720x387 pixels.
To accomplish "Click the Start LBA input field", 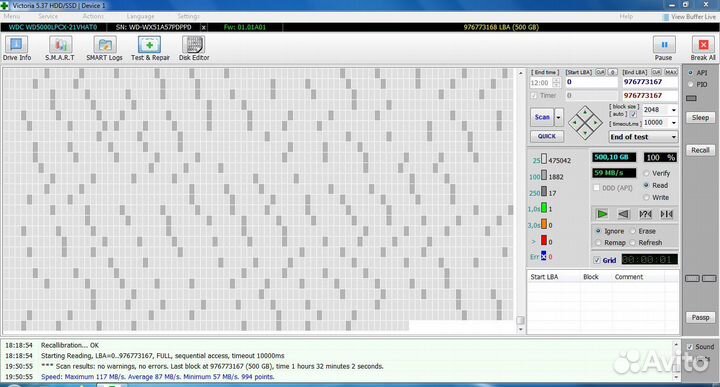I will 591,82.
